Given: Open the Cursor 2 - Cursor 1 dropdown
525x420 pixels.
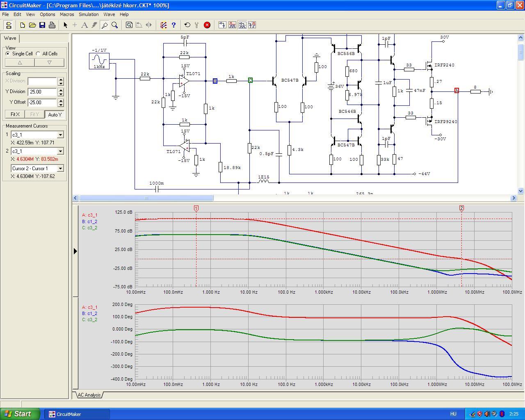Looking at the screenshot, I should (x=60, y=169).
